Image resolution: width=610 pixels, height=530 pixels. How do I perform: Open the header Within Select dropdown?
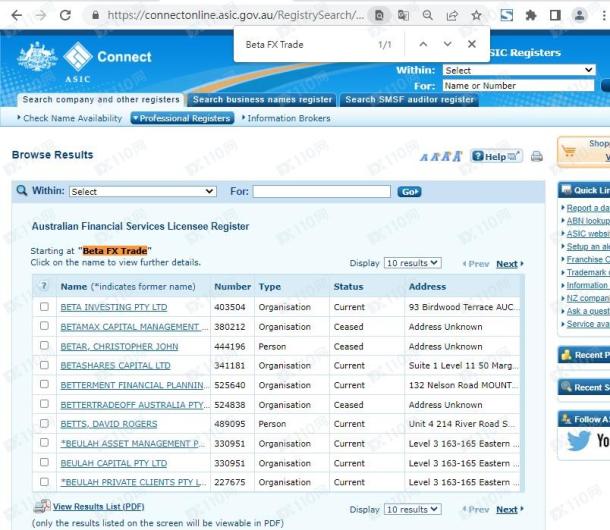point(519,70)
